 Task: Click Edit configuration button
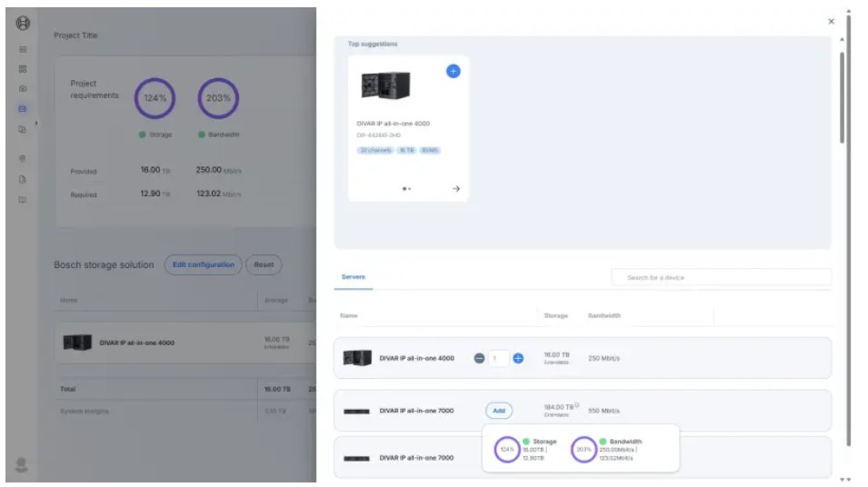(204, 264)
